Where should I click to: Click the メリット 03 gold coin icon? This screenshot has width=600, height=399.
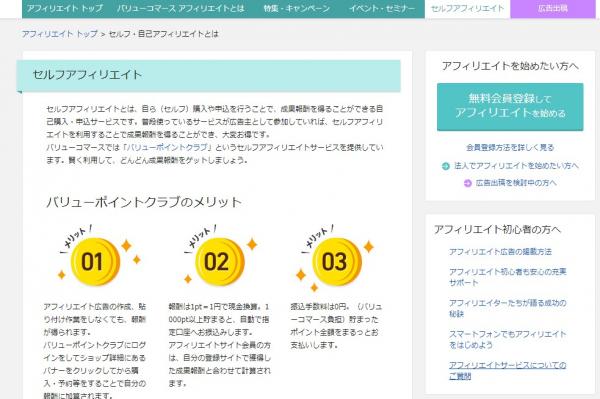click(x=337, y=262)
